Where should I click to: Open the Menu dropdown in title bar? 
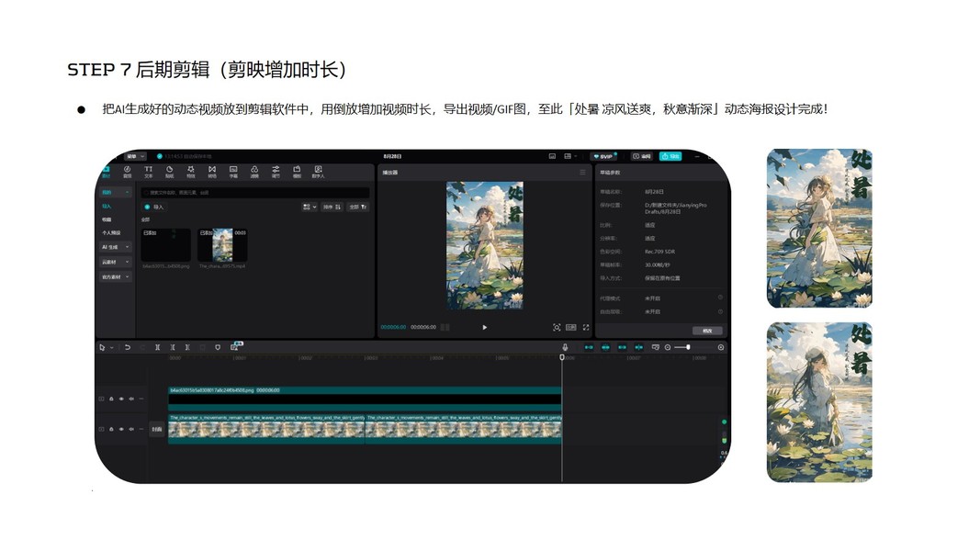tap(135, 156)
